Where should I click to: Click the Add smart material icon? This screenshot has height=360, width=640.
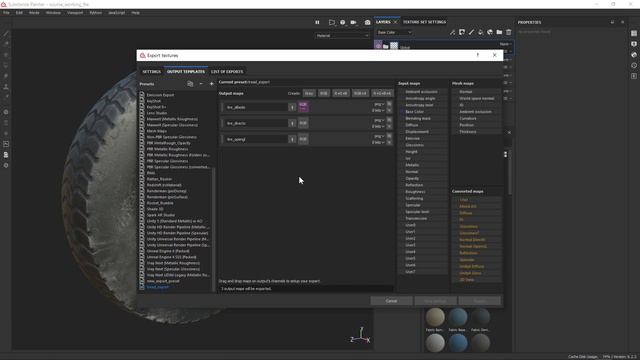point(490,32)
